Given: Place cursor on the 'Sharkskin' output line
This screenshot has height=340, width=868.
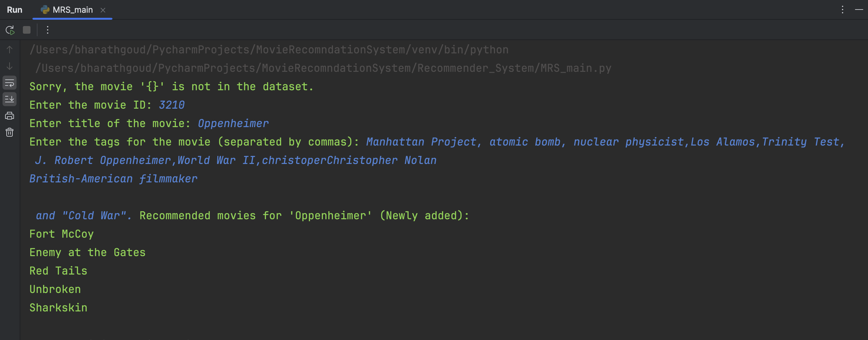Looking at the screenshot, I should [58, 308].
